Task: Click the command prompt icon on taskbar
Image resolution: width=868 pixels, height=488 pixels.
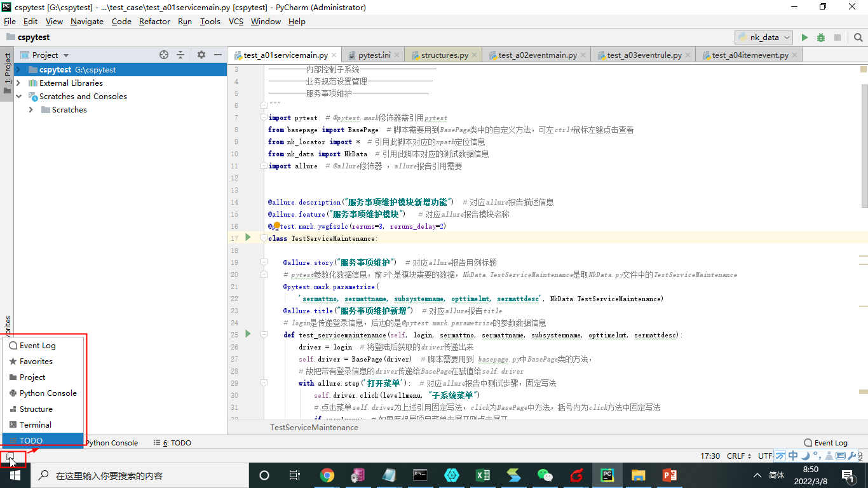Action: (420, 475)
